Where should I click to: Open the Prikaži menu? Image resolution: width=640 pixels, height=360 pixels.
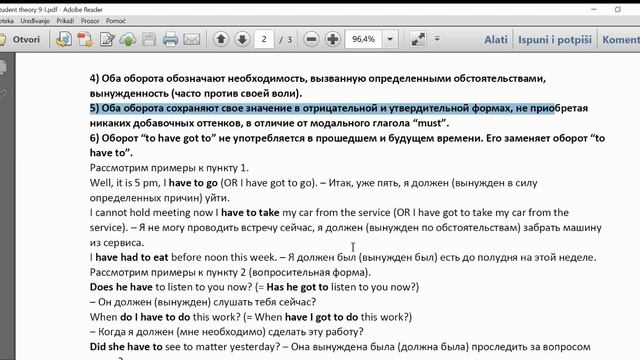[65, 21]
